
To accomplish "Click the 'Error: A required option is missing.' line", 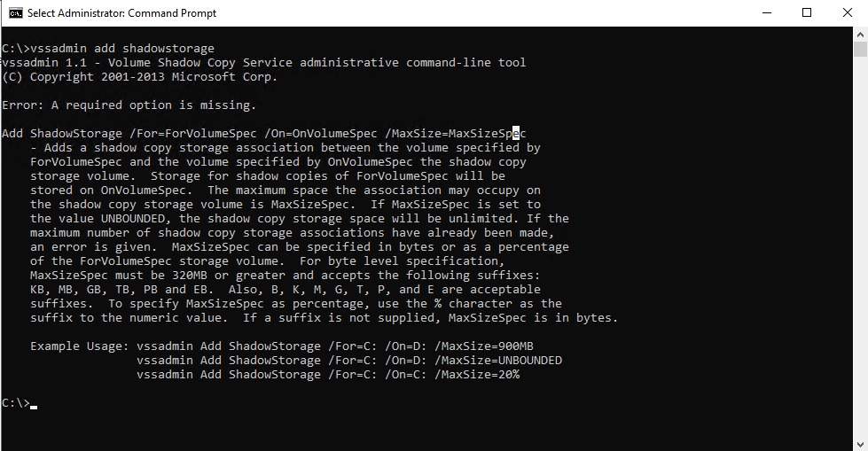I will 129,105.
